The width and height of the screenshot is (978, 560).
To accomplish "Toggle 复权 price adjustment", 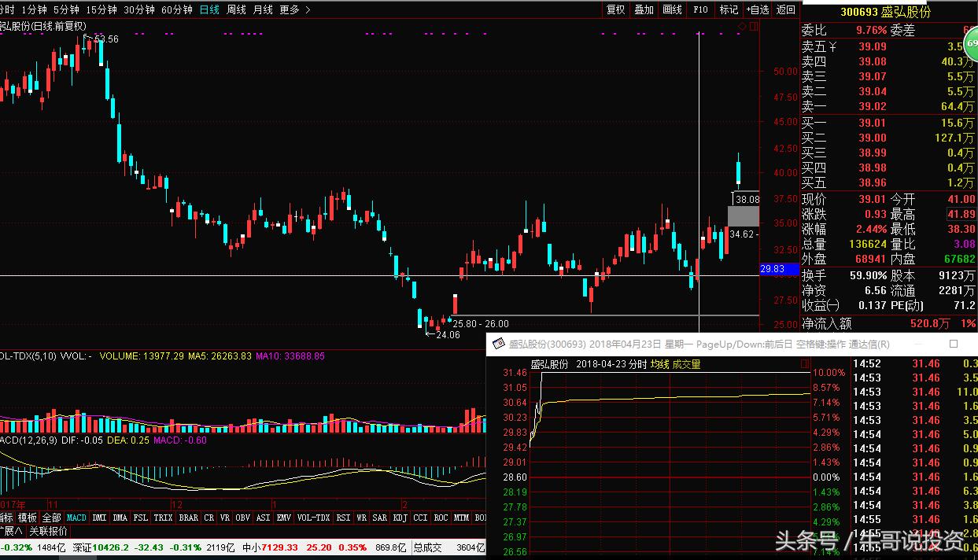I will pos(615,9).
